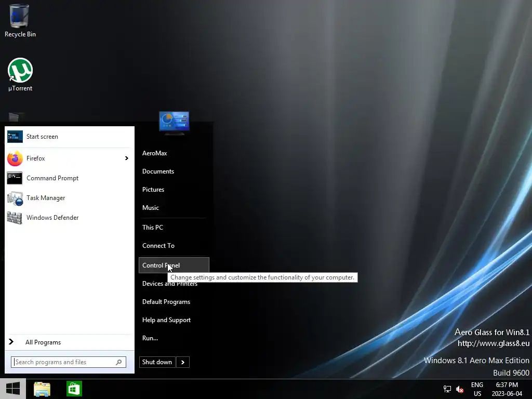Open Devices and Printers
This screenshot has height=399, width=532.
tap(170, 284)
